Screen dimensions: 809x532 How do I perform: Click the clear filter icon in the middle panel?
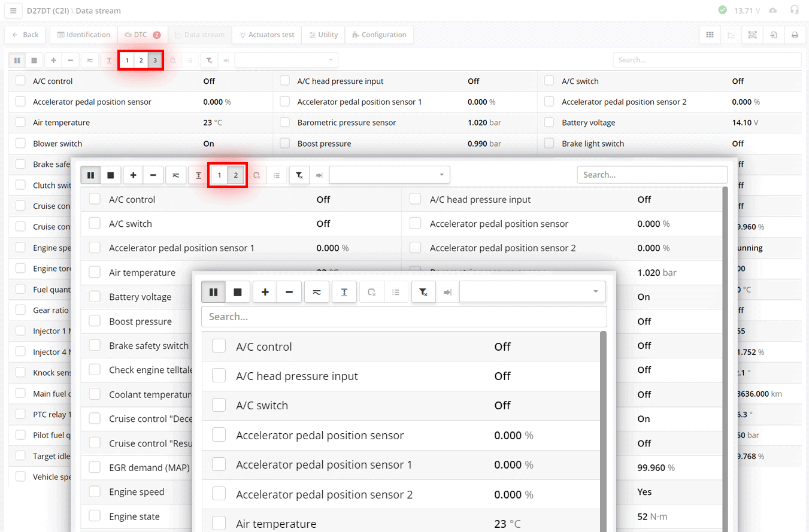click(299, 175)
